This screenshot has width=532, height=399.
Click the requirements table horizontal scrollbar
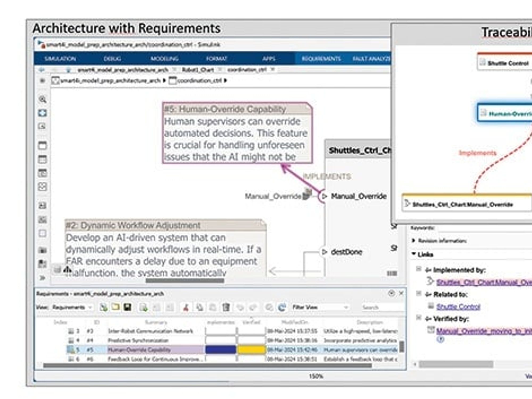(207, 366)
